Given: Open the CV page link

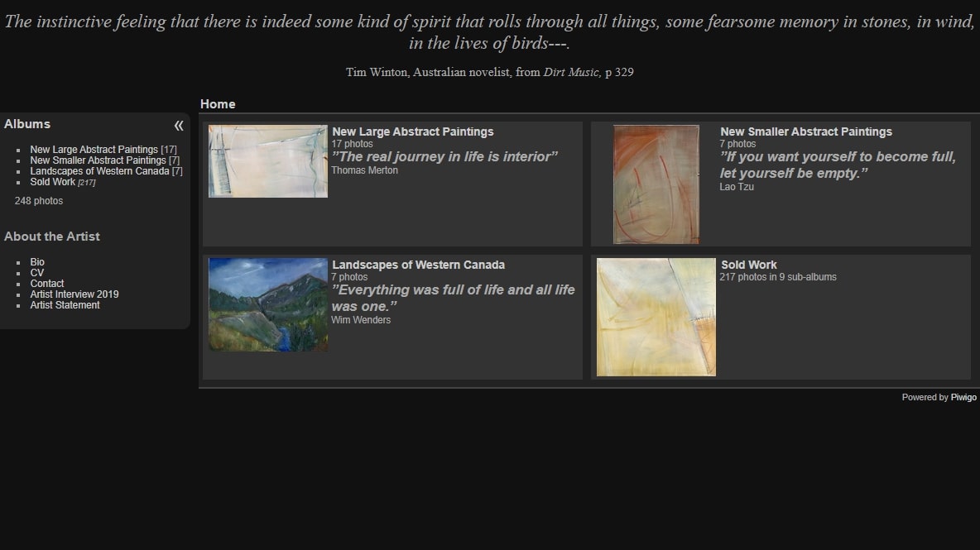Looking at the screenshot, I should pyautogui.click(x=37, y=273).
